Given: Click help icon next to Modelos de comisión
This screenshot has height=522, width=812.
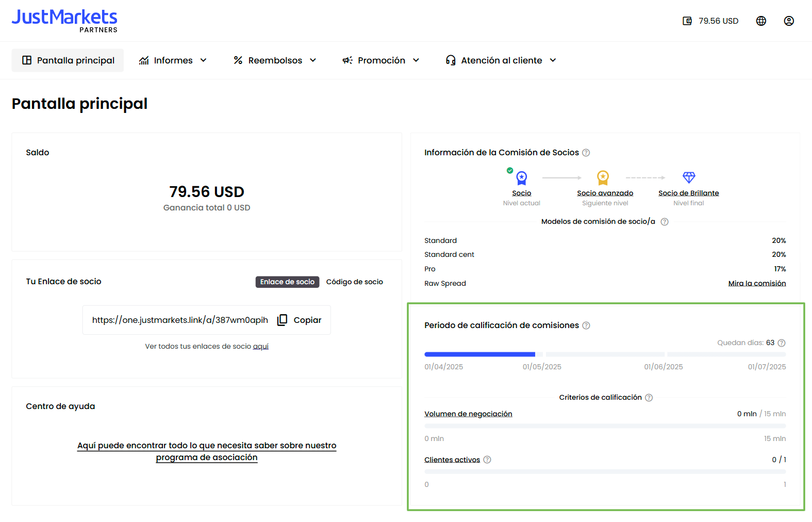Looking at the screenshot, I should tap(665, 222).
